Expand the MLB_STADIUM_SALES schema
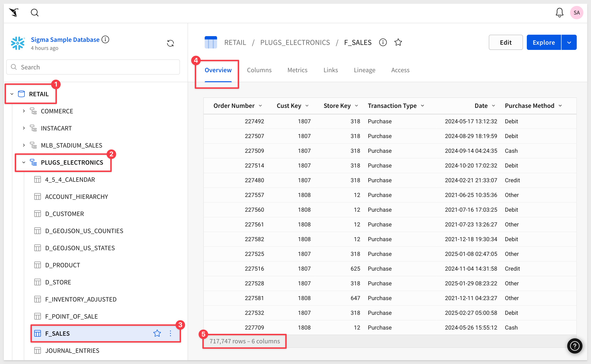591x364 pixels. point(24,145)
